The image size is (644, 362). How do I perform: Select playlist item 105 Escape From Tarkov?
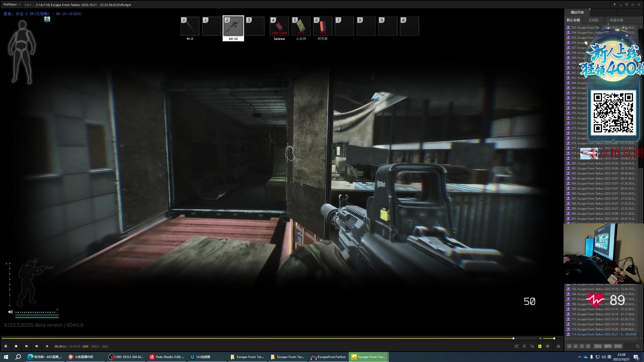pyautogui.click(x=601, y=289)
